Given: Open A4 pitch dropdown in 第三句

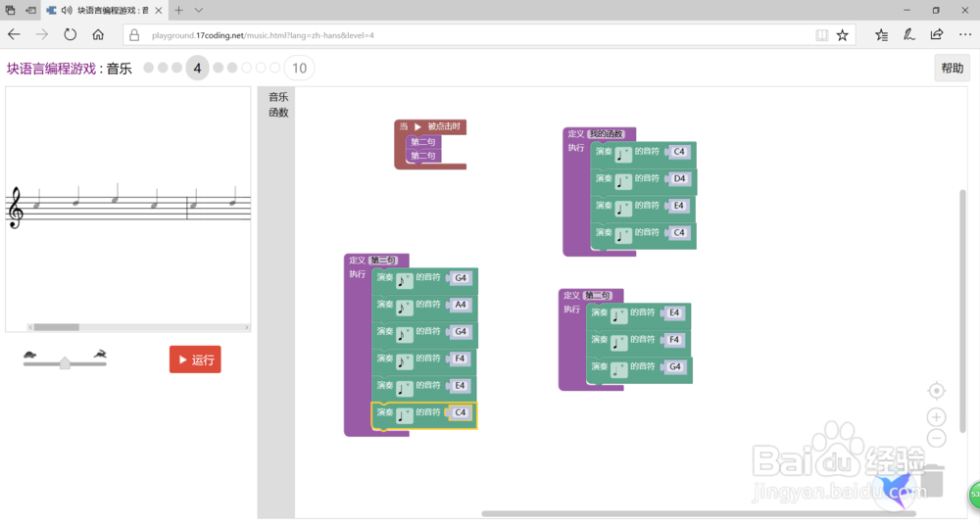Looking at the screenshot, I should 461,305.
